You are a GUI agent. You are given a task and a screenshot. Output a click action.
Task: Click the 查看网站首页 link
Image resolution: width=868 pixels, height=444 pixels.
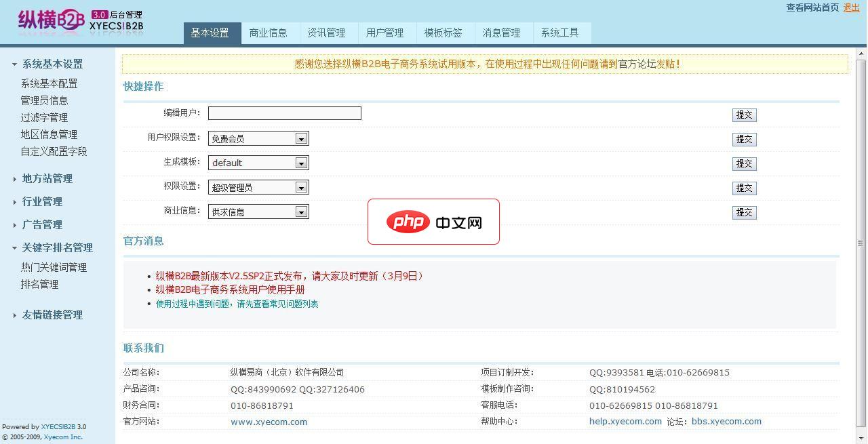812,8
